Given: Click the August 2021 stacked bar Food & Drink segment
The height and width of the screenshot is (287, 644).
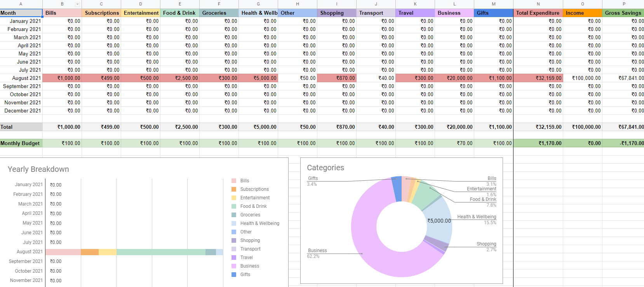Looking at the screenshot, I should [161, 252].
